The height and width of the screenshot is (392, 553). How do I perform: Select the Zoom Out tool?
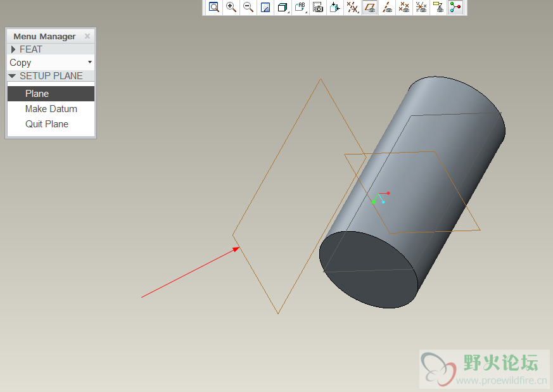pos(248,7)
